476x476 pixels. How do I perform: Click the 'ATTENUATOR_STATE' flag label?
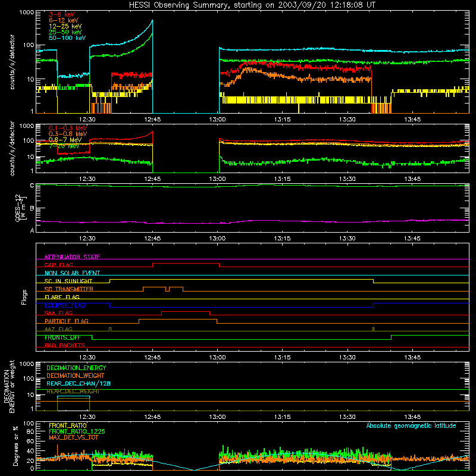[72, 257]
